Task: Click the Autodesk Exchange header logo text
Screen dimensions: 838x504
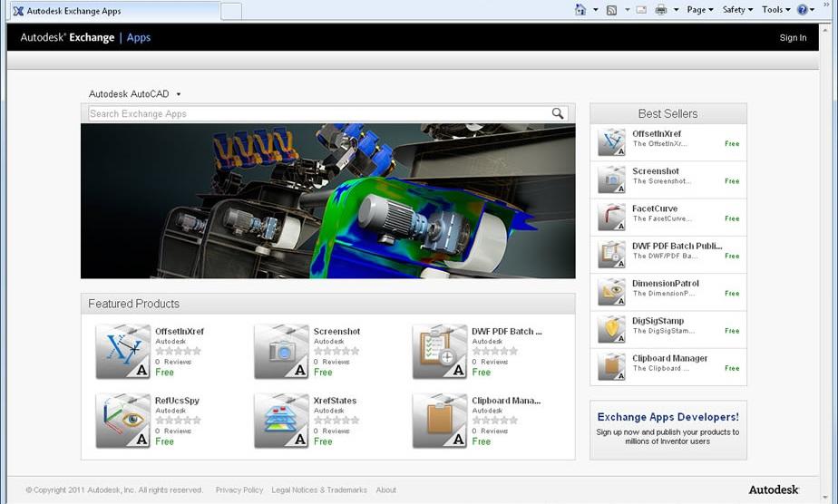Action: [x=67, y=37]
